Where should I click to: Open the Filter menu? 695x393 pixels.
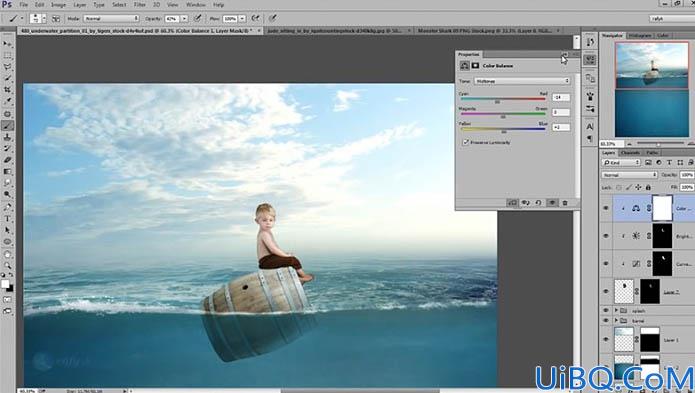[x=140, y=4]
